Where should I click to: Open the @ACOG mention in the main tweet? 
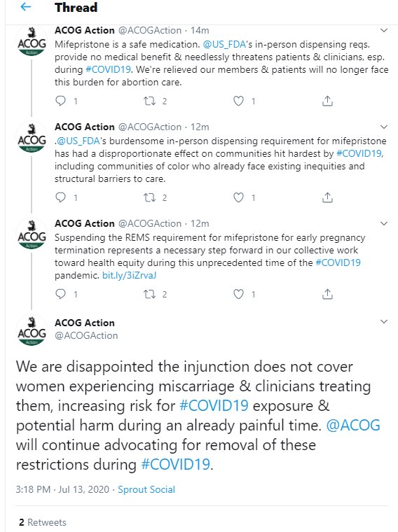(353, 426)
